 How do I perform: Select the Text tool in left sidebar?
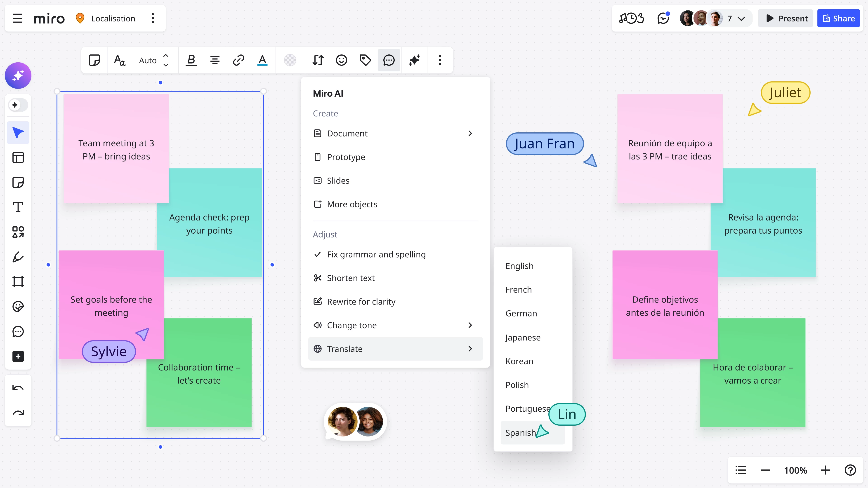(x=18, y=207)
